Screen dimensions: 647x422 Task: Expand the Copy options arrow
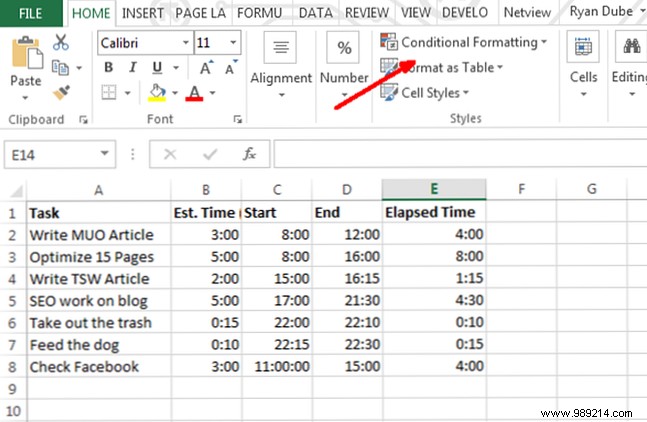coord(79,68)
